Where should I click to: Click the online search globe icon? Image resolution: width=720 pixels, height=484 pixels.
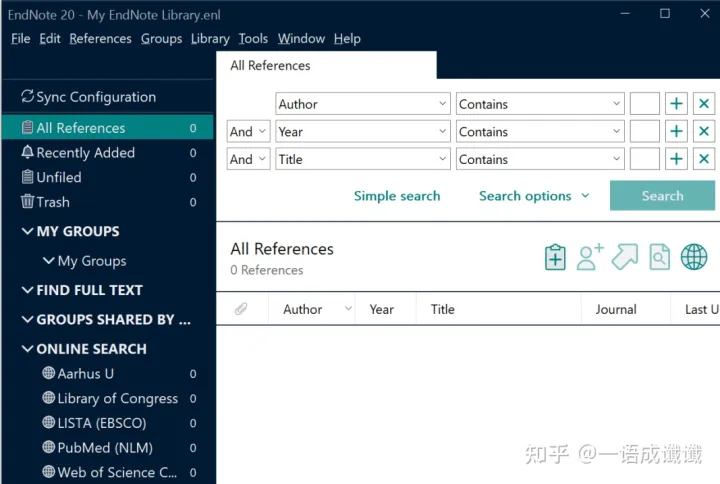click(694, 257)
